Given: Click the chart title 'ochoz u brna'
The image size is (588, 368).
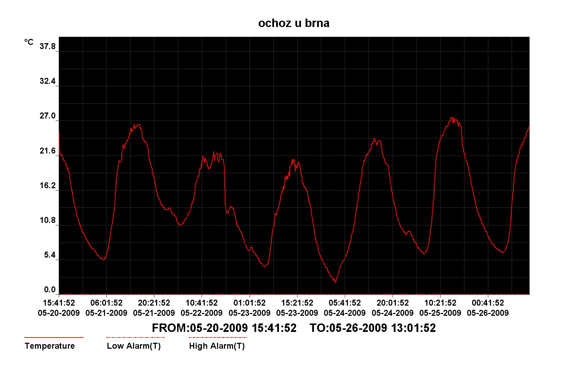Looking at the screenshot, I should (x=294, y=23).
